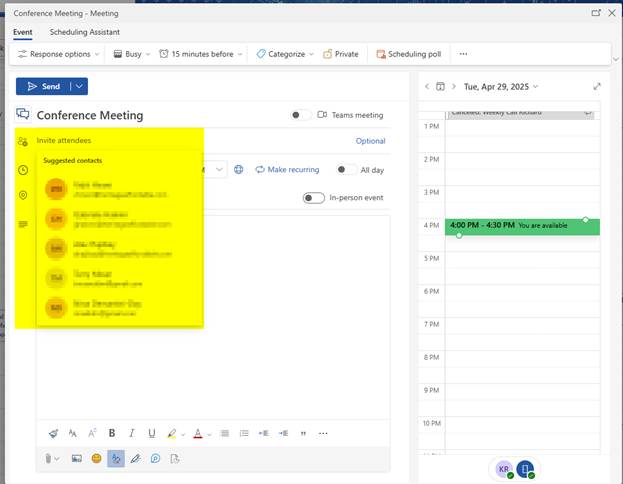Expand the calendar pane with diagonal arrows
Screen dimensions: 623x484
click(597, 86)
